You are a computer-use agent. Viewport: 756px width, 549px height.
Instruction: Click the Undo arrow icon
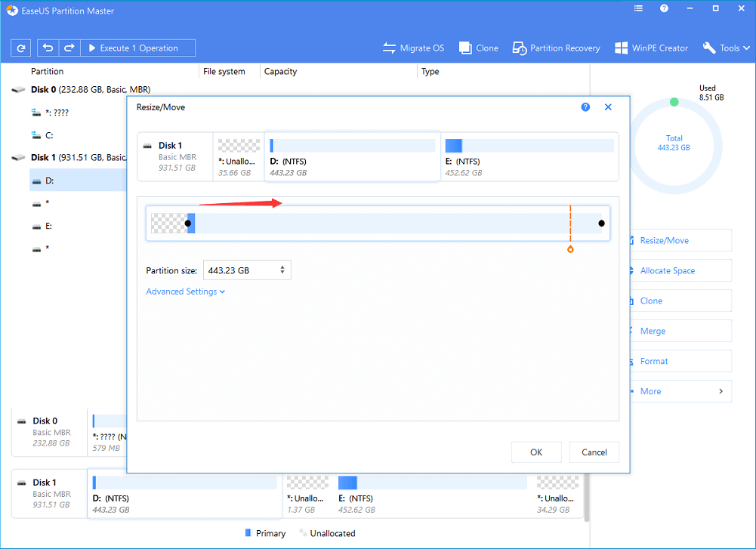(48, 48)
